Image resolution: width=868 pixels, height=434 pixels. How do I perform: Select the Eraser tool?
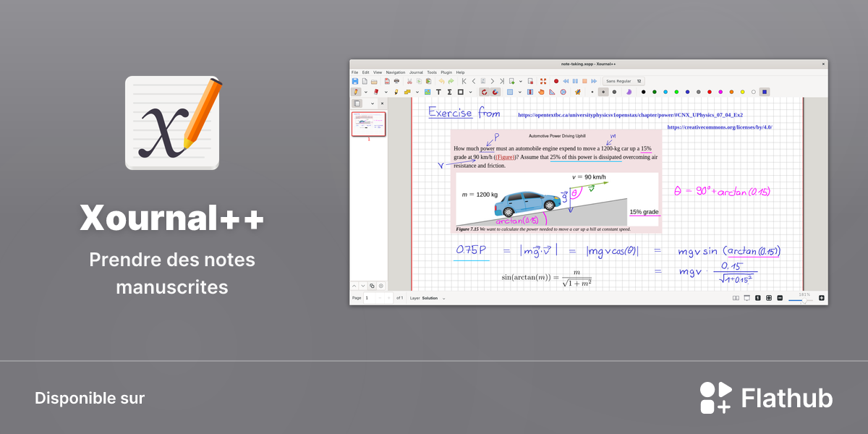tap(376, 92)
